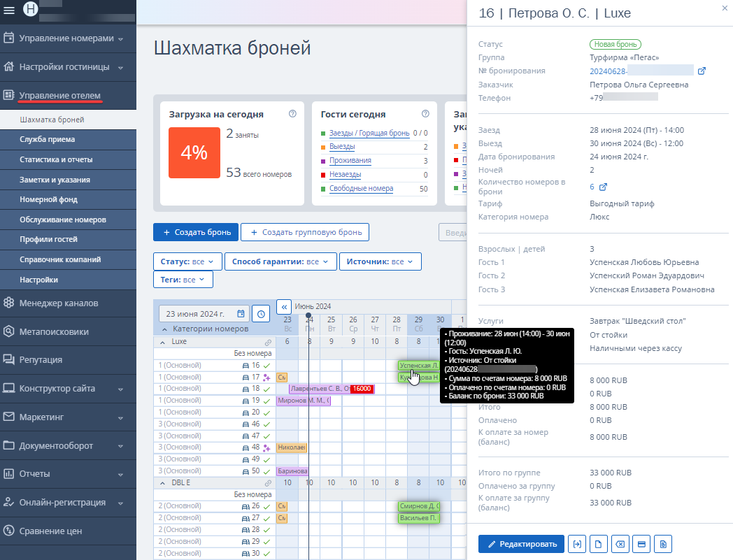This screenshot has height=560, width=733.
Task: Click green checkmark status for room 16
Action: tap(266, 366)
